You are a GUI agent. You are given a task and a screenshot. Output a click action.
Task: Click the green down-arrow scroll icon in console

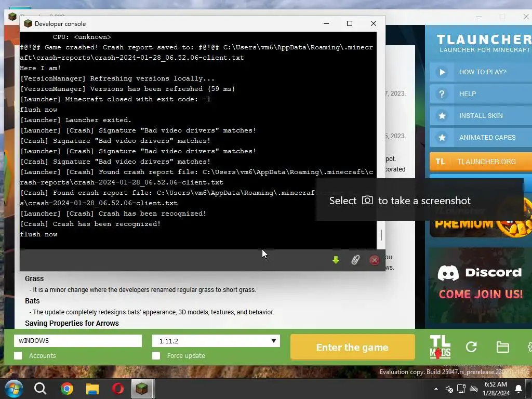tap(336, 260)
